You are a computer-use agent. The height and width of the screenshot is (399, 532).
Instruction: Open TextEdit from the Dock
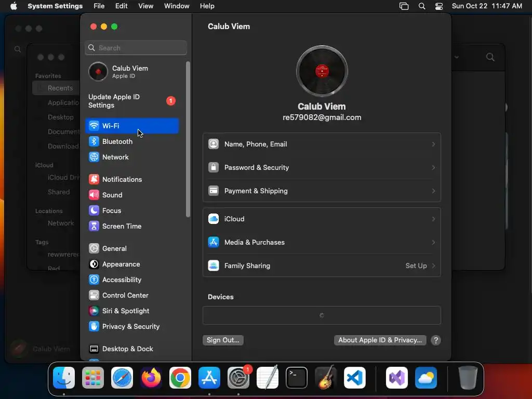click(x=268, y=377)
